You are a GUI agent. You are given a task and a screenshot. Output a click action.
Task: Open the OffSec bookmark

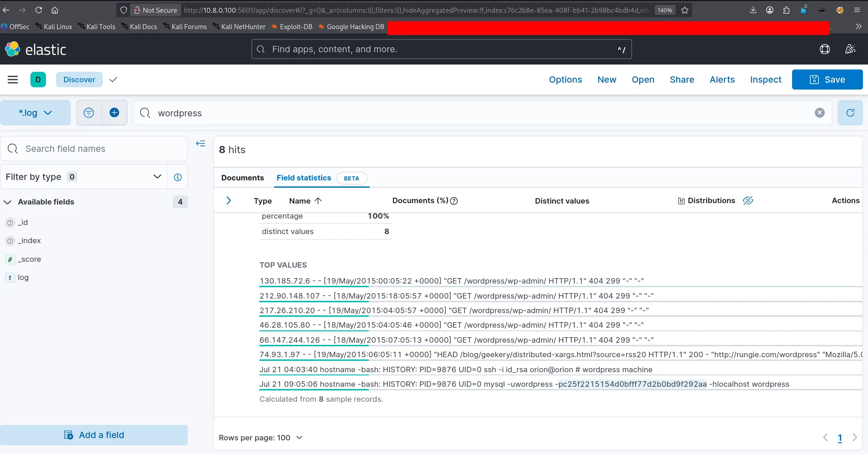coord(15,27)
